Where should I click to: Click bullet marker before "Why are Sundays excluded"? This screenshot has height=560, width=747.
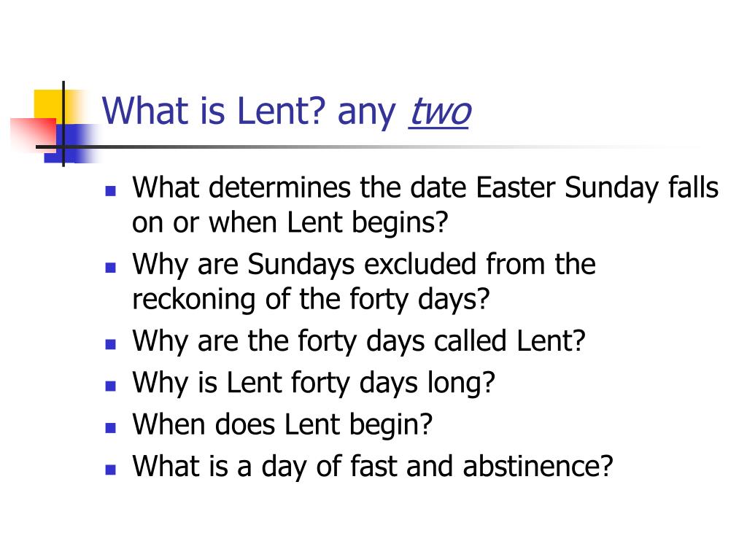111,268
